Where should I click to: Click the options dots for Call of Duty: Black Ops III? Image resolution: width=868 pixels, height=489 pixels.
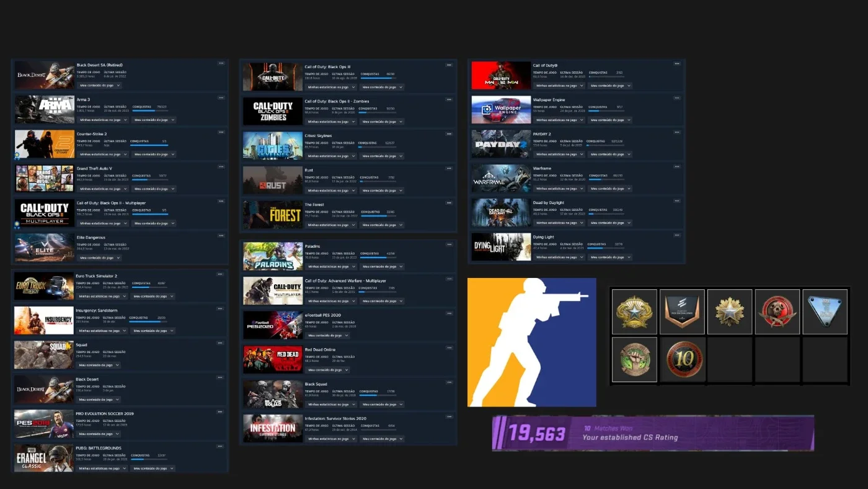[449, 65]
